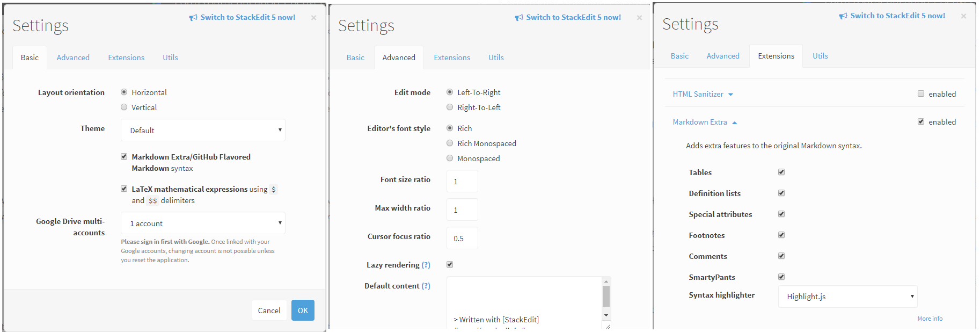
Task: Open the Extensions tab
Action: tap(126, 57)
